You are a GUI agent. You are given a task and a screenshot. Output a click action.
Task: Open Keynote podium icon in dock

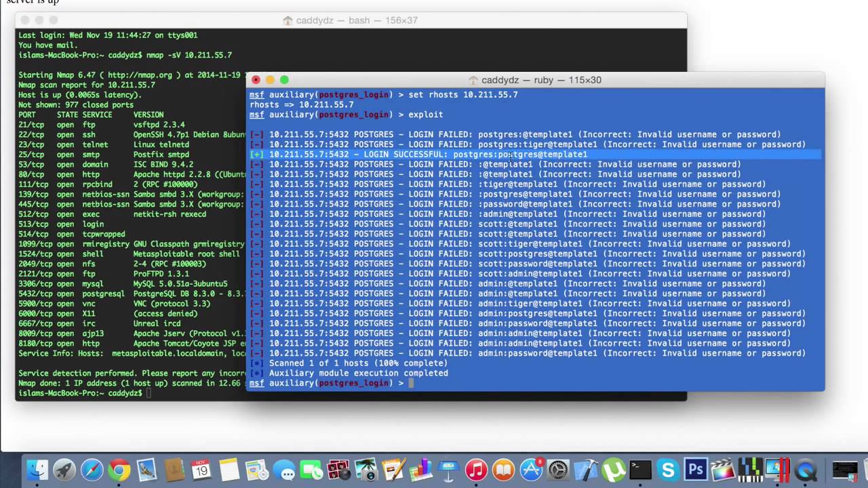tap(448, 470)
